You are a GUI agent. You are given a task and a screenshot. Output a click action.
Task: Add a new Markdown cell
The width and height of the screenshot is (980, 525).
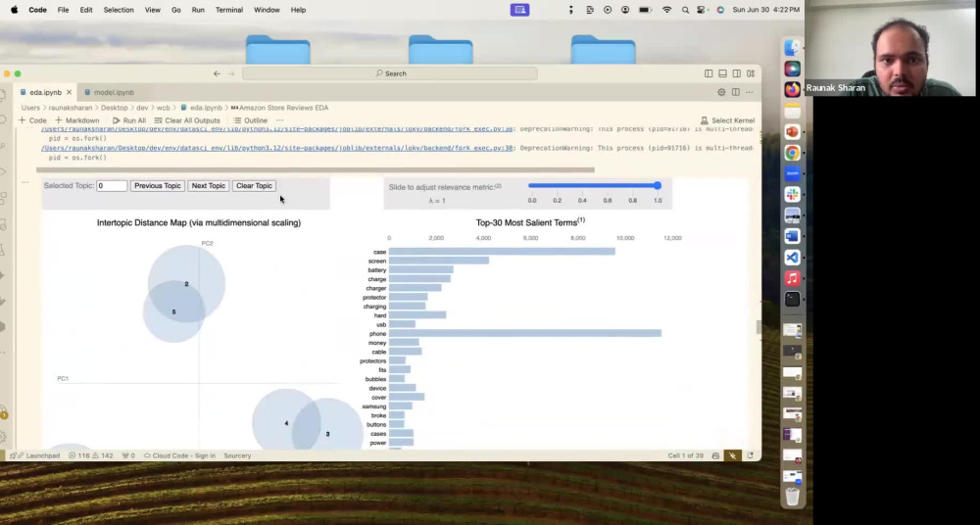point(76,120)
